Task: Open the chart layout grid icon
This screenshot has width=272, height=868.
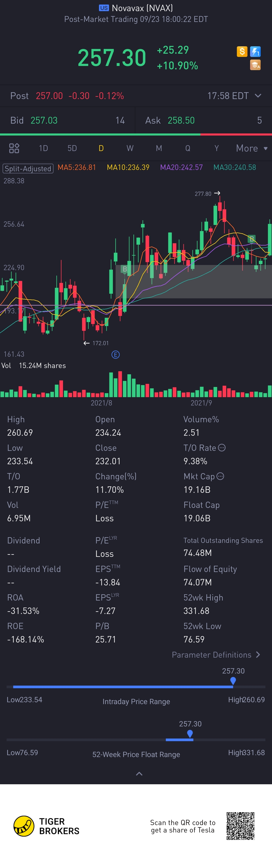Action: [x=14, y=148]
